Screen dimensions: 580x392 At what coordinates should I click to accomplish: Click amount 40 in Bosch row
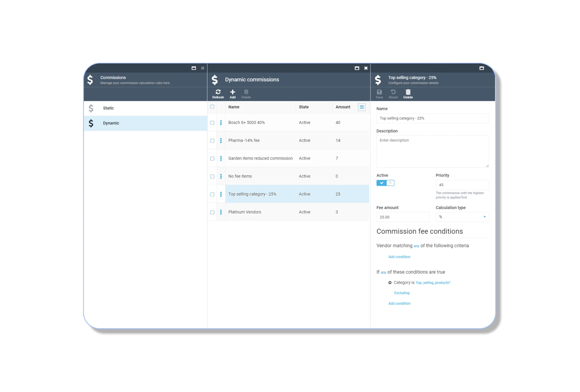click(x=338, y=123)
